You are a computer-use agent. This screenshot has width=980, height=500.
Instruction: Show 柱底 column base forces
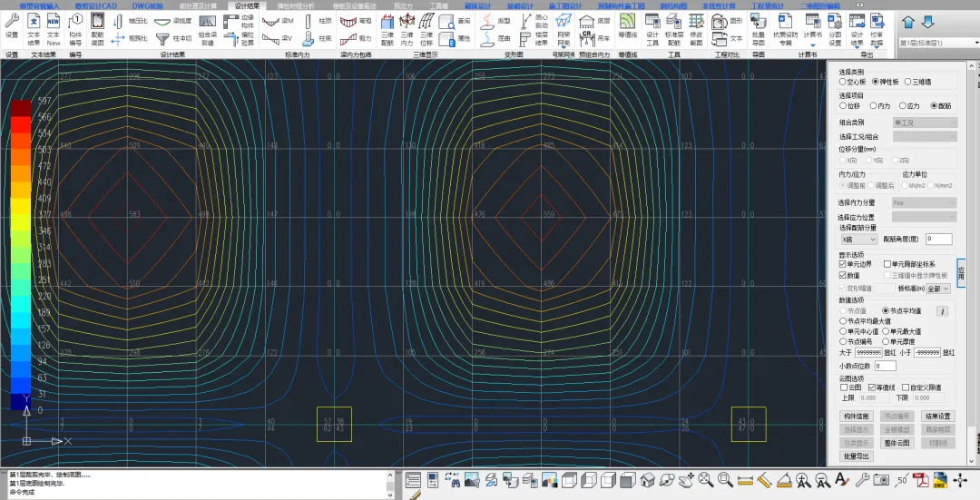pyautogui.click(x=318, y=39)
